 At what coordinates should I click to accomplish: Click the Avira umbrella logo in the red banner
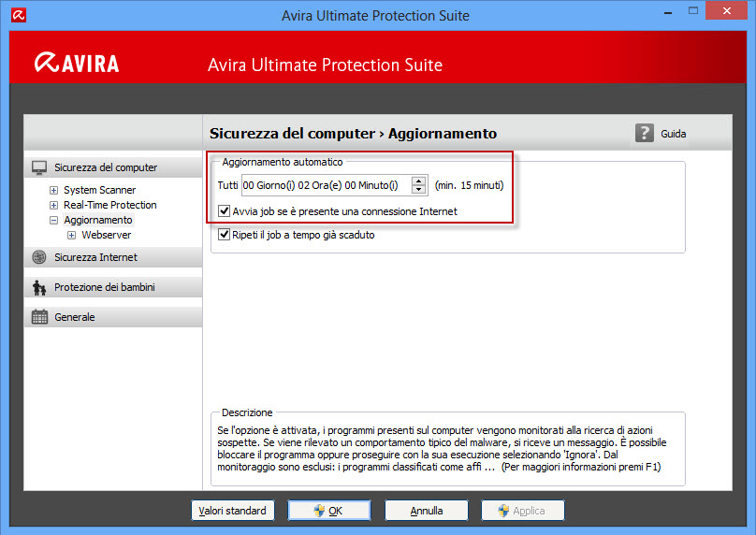(47, 63)
